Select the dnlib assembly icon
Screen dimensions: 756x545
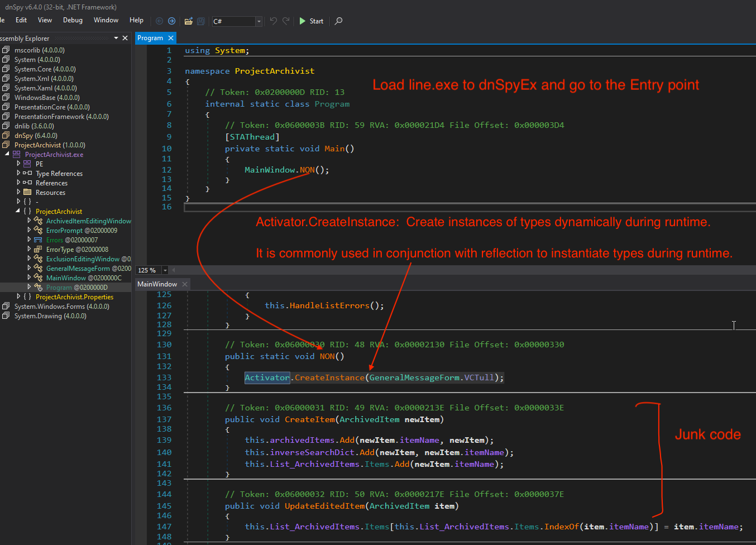[x=6, y=126]
